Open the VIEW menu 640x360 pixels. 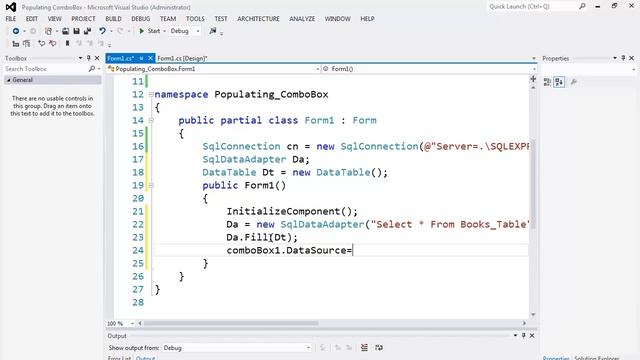54,19
